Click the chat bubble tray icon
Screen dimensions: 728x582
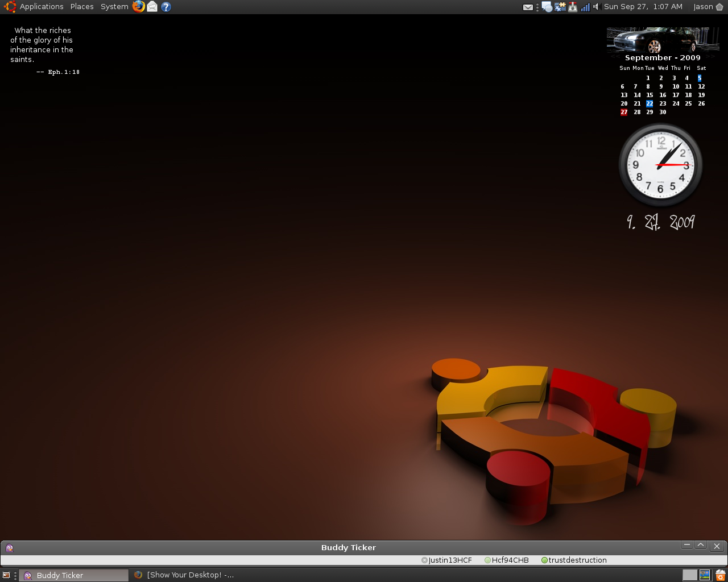tap(547, 7)
